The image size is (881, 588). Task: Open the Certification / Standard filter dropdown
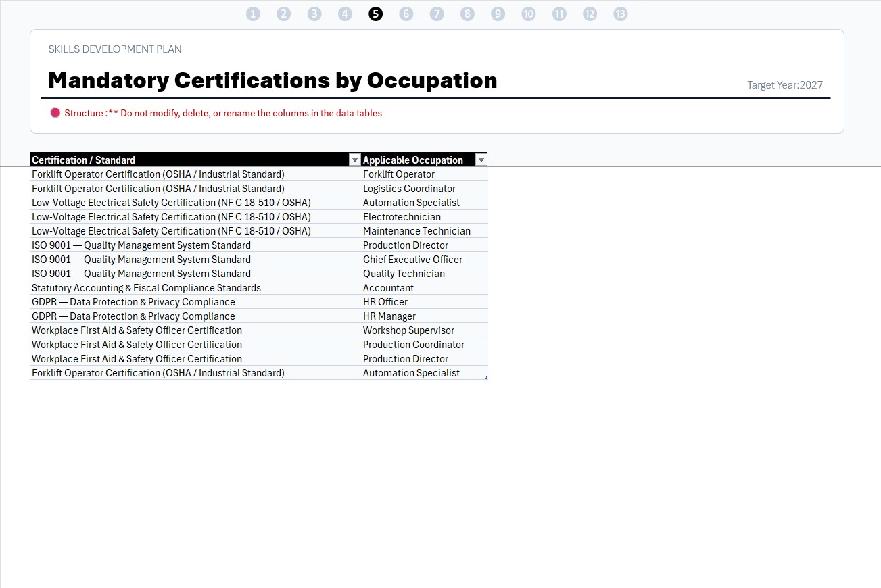point(354,160)
